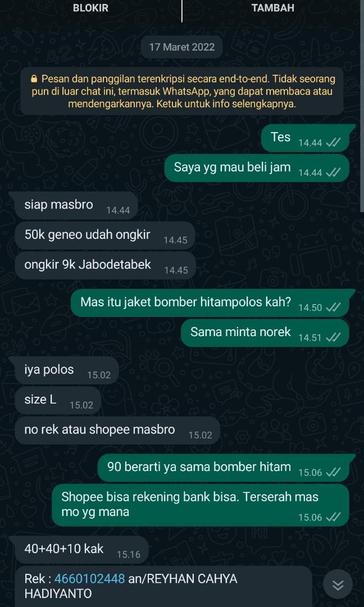
Task: Select the "50k geneo udah ongkir" message
Action: click(104, 235)
